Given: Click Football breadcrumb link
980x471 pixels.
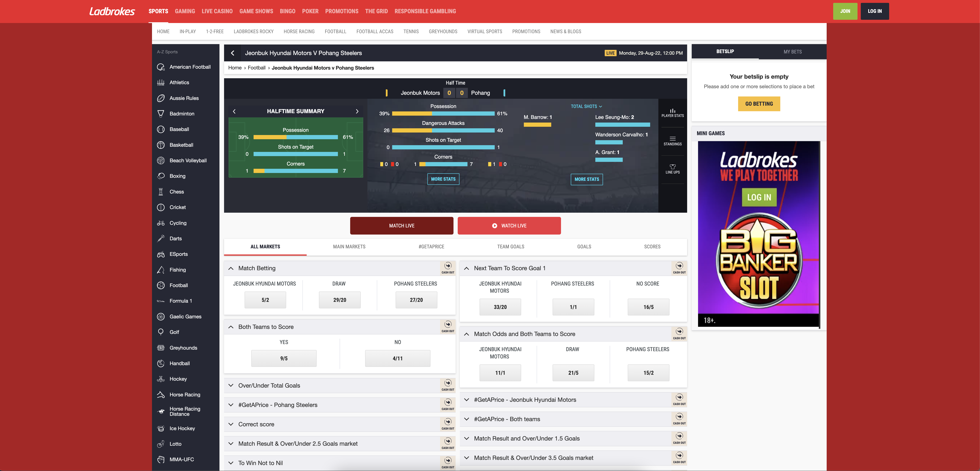Looking at the screenshot, I should [x=256, y=68].
